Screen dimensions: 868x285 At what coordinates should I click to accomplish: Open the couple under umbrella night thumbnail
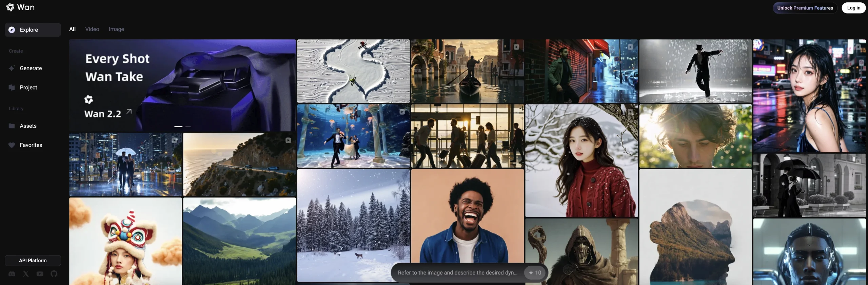(x=125, y=165)
